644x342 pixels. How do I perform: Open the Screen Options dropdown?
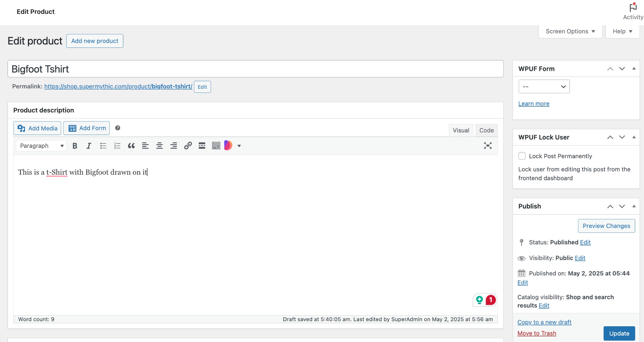[570, 31]
